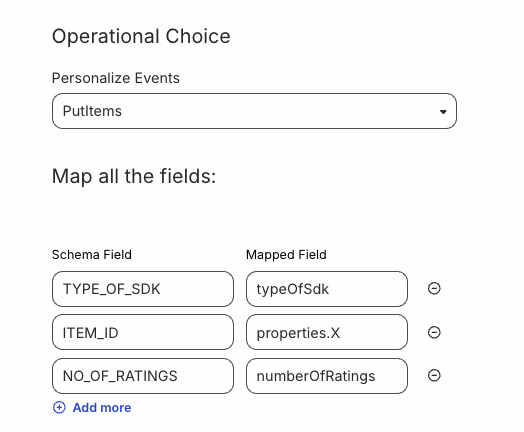Click the PutItems selected value text
The width and height of the screenshot is (524, 432).
point(92,111)
